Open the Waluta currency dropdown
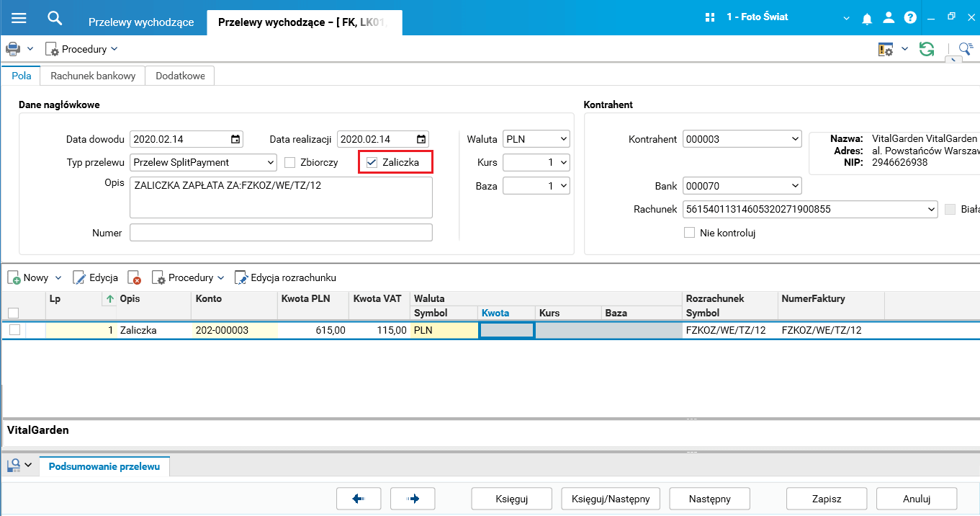Screen dimensions: 980x516 point(563,139)
